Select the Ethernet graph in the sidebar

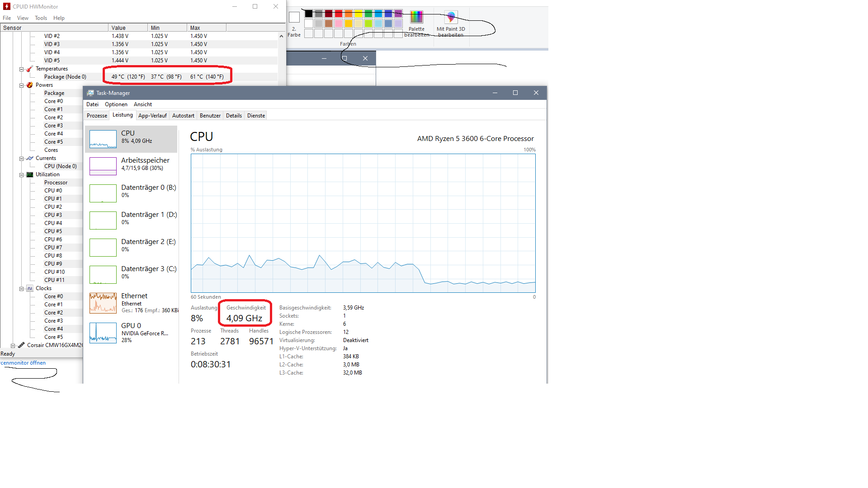pos(103,303)
